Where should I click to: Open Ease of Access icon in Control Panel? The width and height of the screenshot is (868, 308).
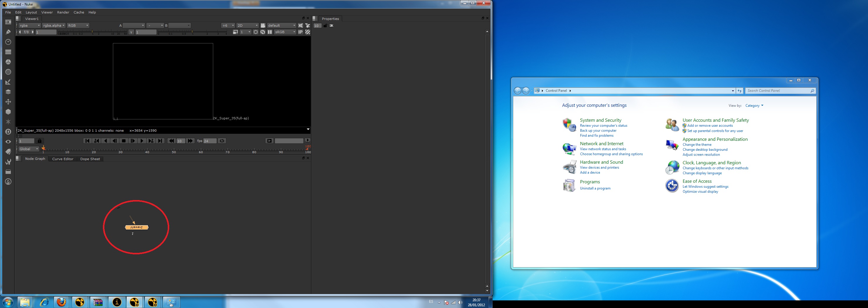(x=672, y=186)
